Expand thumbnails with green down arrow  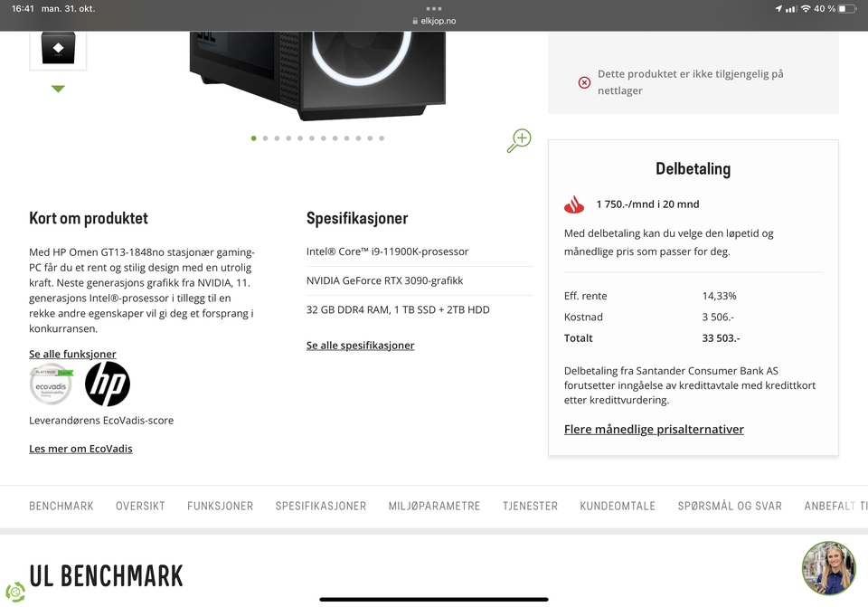tap(58, 89)
